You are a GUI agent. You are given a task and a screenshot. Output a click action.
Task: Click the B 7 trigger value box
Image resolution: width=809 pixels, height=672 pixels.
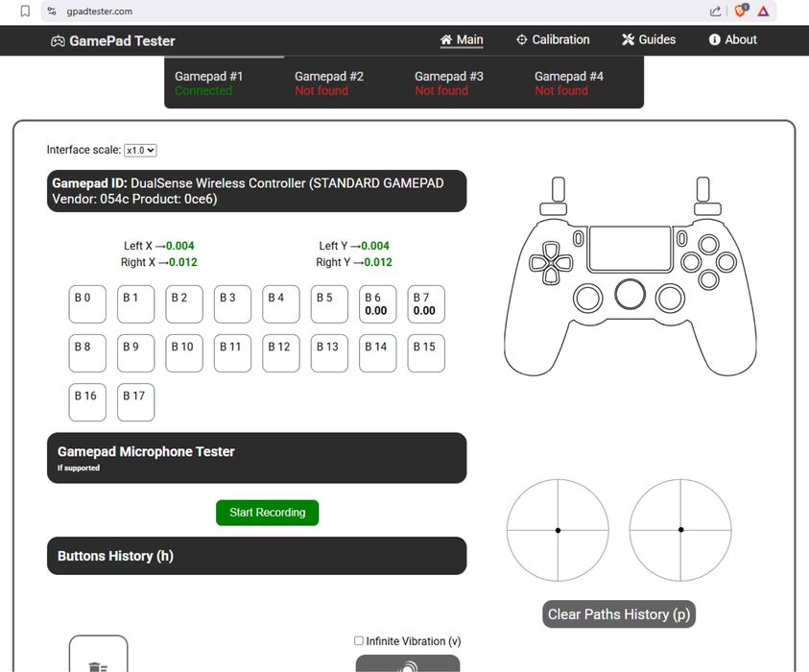tap(426, 304)
